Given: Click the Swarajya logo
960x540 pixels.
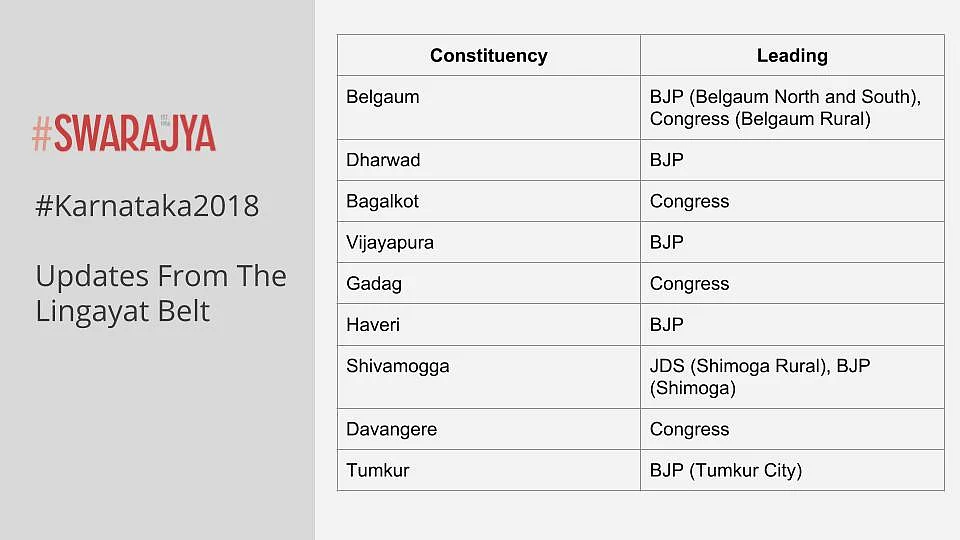Looking at the screenshot, I should coord(124,133).
